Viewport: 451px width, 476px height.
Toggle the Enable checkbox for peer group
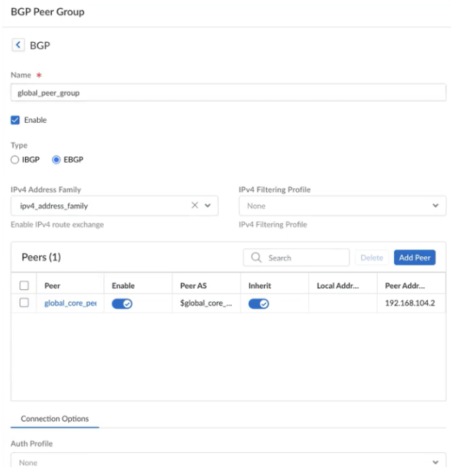pyautogui.click(x=16, y=120)
